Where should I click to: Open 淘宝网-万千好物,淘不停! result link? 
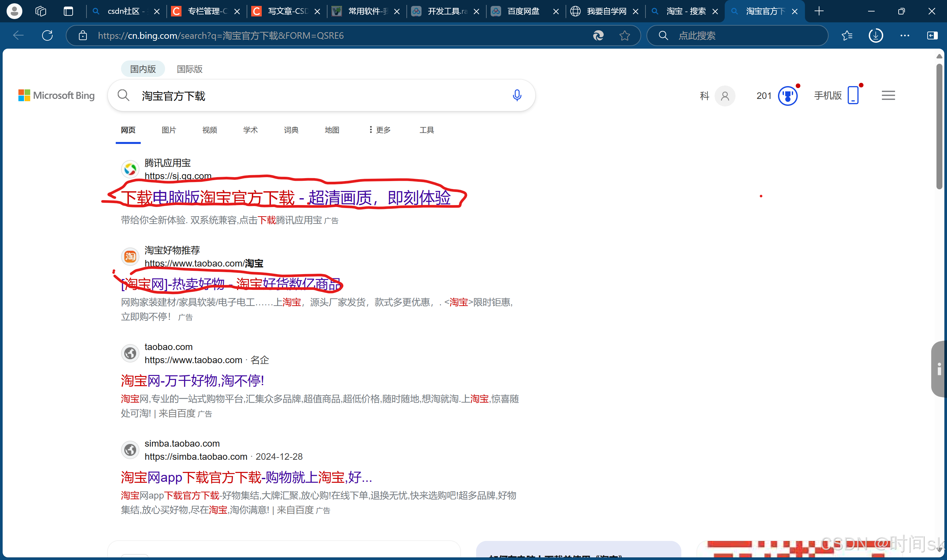(192, 380)
